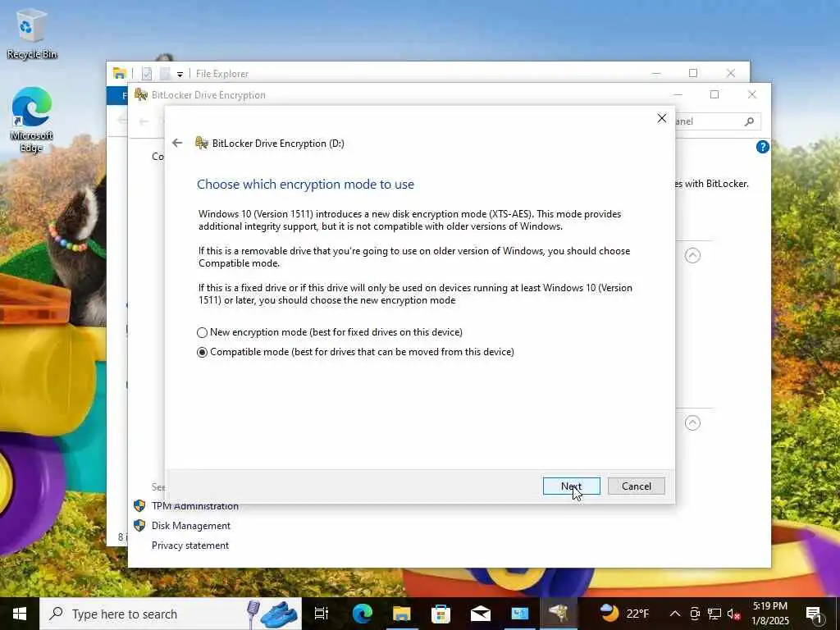Click File Explorer folder icon in title bar

(120, 73)
